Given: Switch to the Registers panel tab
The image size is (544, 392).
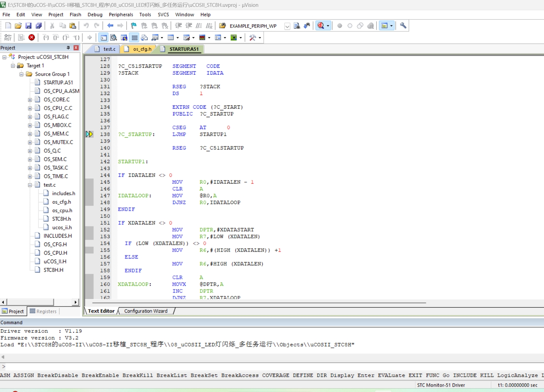Looking at the screenshot, I should [43, 311].
